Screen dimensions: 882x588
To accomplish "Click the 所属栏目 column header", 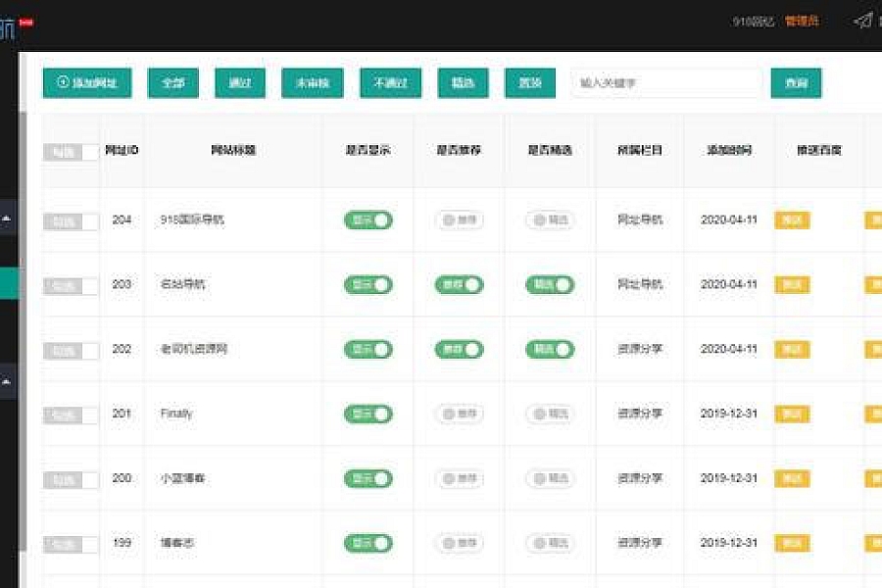I will tap(640, 150).
